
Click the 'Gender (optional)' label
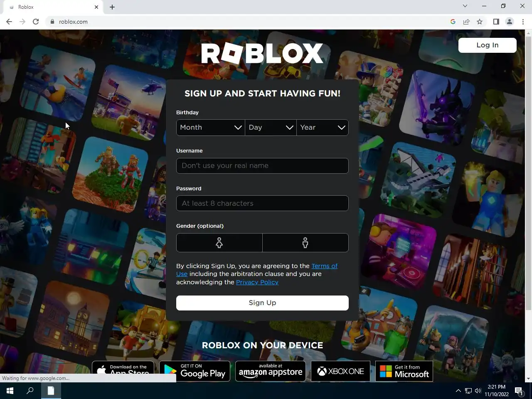coord(200,226)
